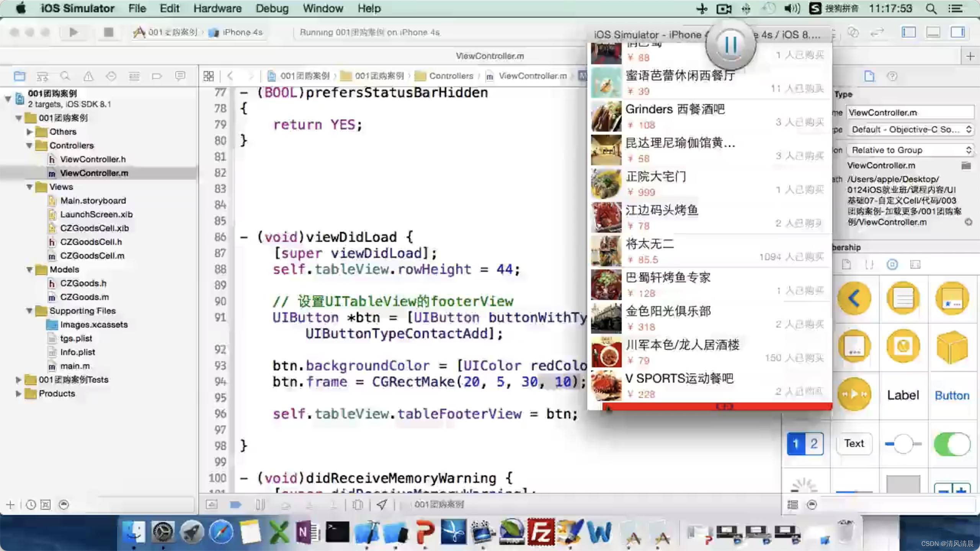Open the Project navigator folder icon
The width and height of the screenshot is (980, 551).
19,76
